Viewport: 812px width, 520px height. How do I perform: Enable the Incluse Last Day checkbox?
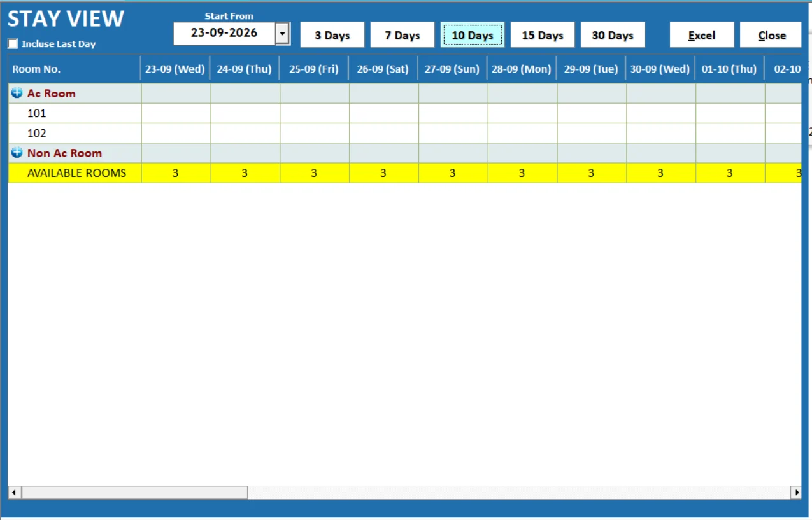[13, 44]
